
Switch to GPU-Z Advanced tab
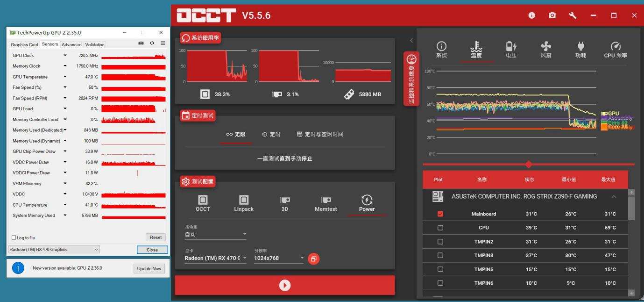[x=71, y=44]
